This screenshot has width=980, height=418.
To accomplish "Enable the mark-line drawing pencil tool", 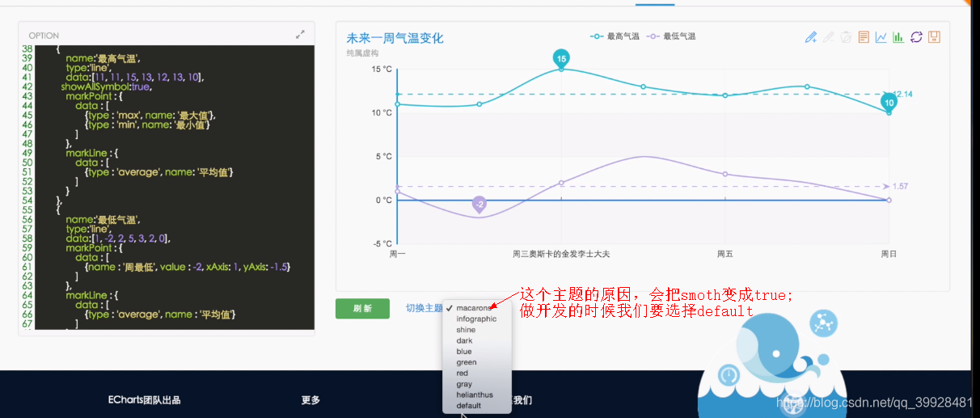I will (811, 37).
